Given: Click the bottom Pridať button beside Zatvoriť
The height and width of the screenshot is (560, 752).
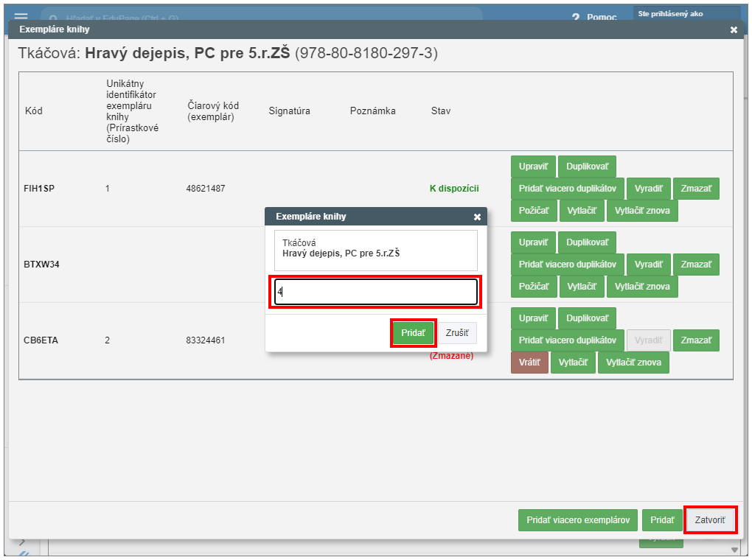Looking at the screenshot, I should [661, 520].
